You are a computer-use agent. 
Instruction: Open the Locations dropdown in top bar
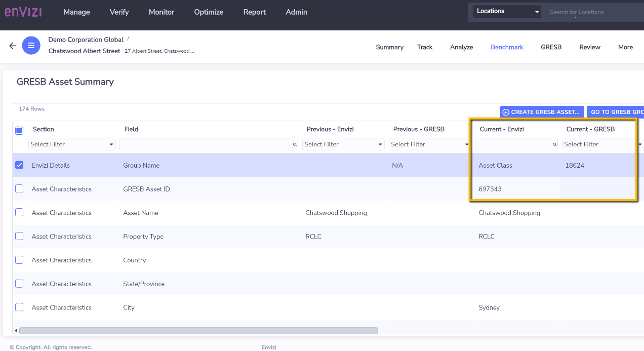(x=508, y=11)
